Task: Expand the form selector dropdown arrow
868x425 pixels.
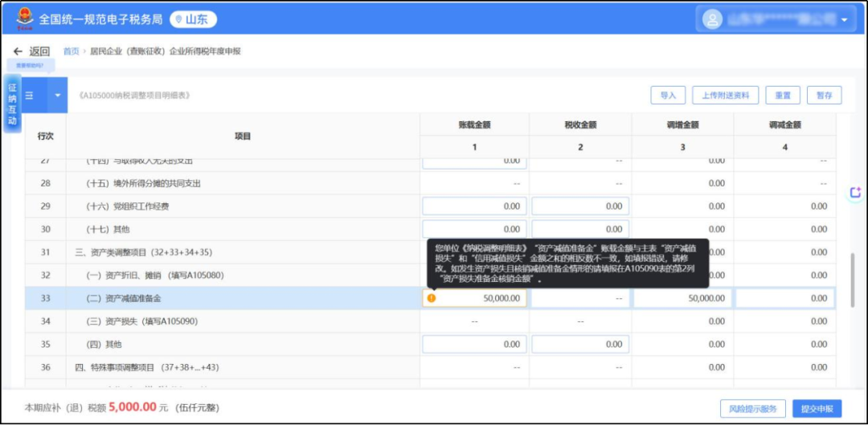Action: point(57,96)
